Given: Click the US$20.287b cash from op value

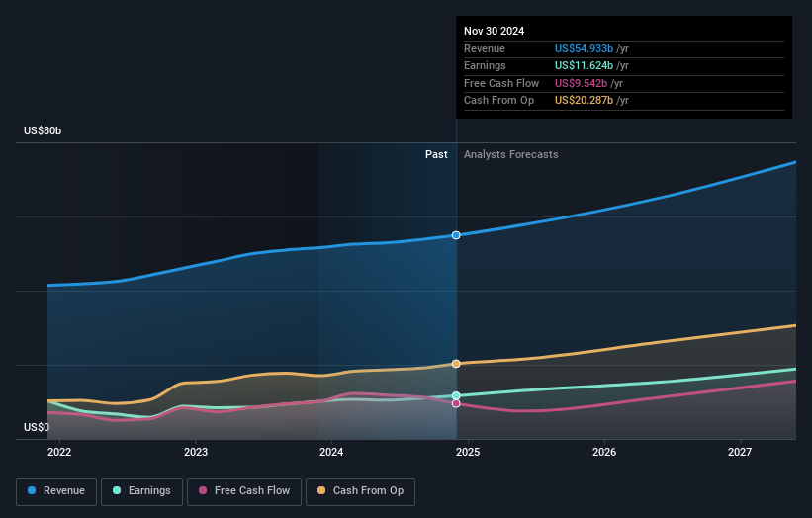Looking at the screenshot, I should pyautogui.click(x=584, y=101).
